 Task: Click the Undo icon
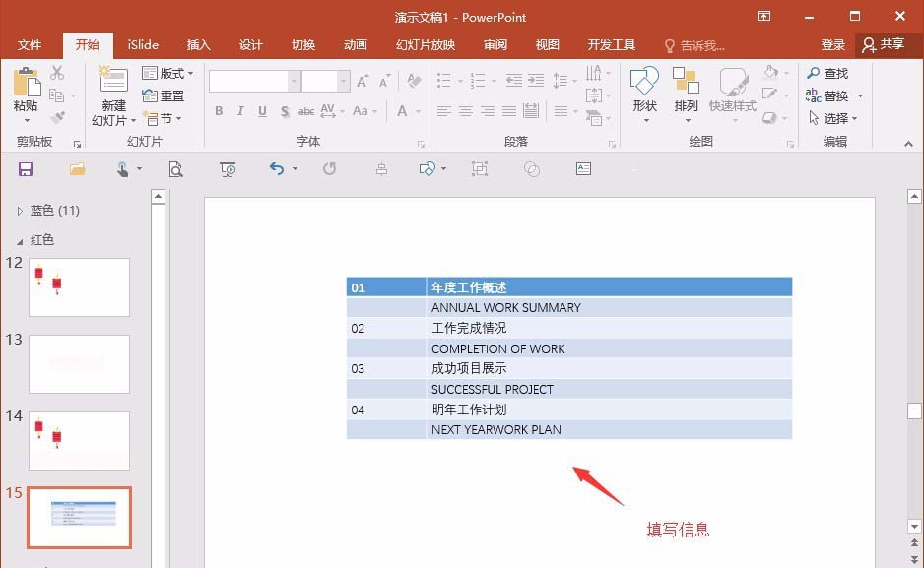click(x=275, y=169)
